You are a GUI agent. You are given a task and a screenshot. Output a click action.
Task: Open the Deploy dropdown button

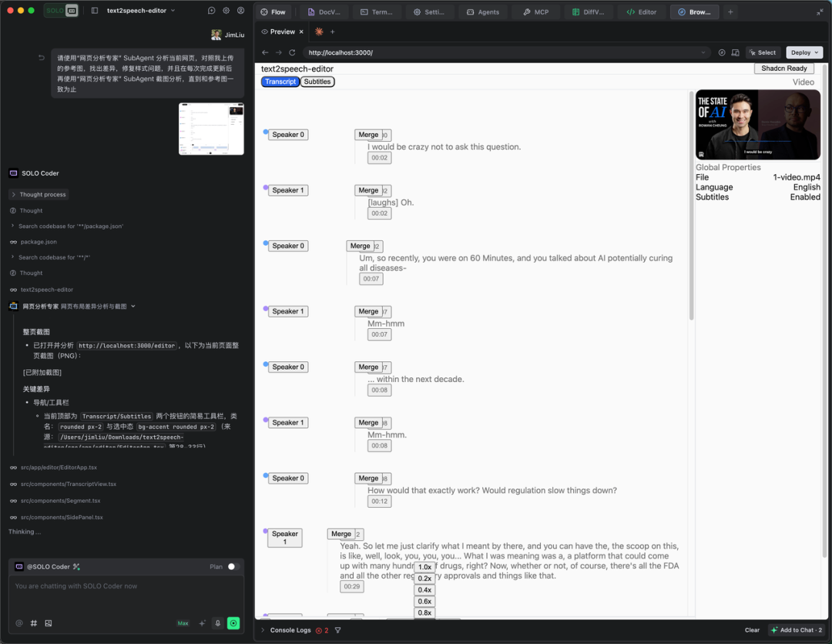click(804, 52)
